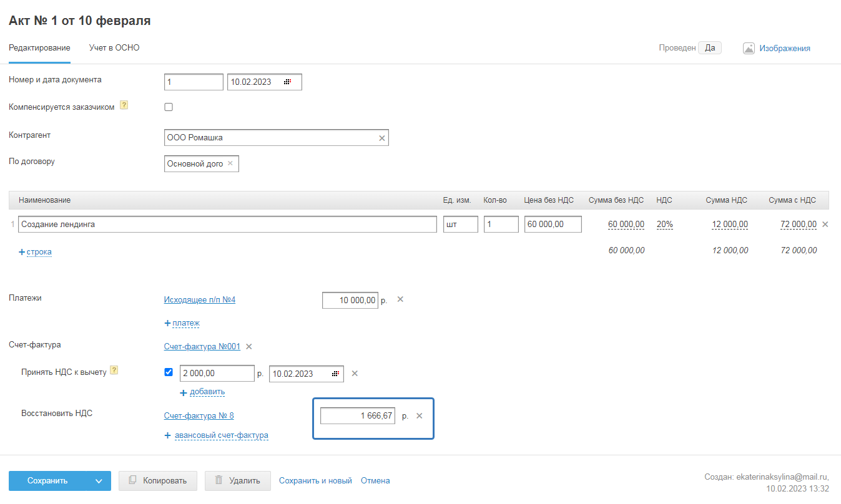Image resolution: width=841 pixels, height=504 pixels.
Task: Tick the Компенсируется заказчиком checkbox
Action: (x=169, y=107)
